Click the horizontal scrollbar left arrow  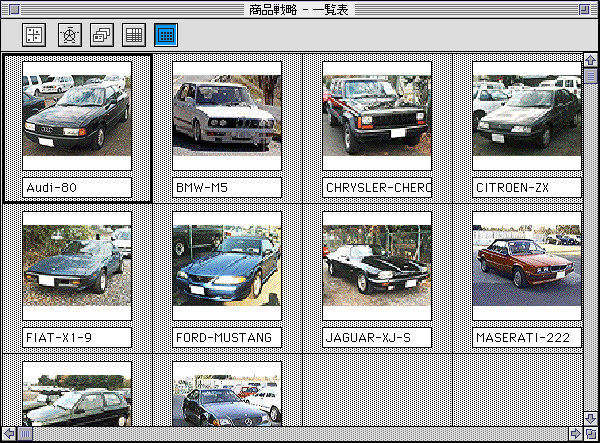tap(9, 434)
